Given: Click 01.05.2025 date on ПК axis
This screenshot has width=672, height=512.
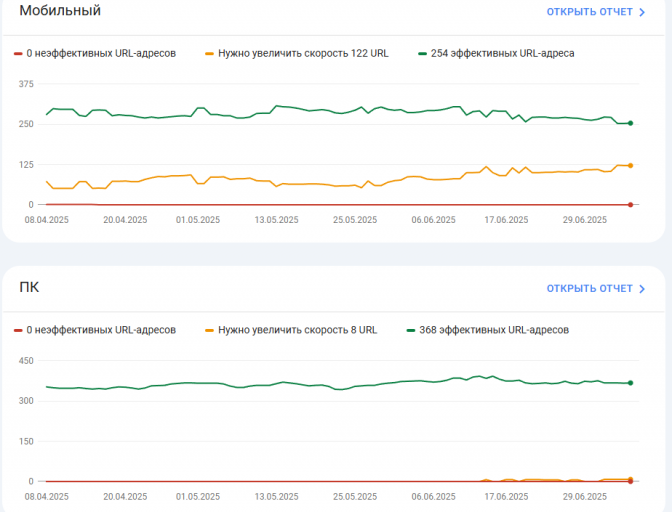Looking at the screenshot, I should click(x=198, y=497).
